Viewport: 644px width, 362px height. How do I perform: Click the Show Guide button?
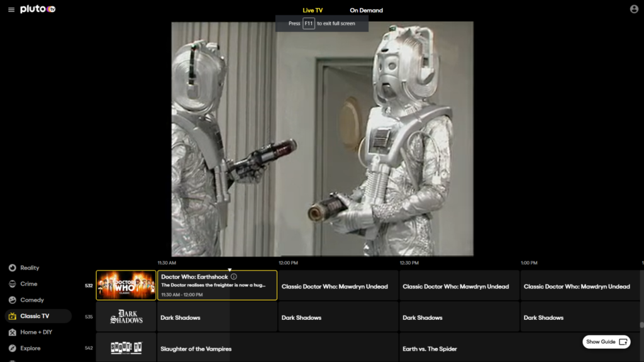(606, 342)
